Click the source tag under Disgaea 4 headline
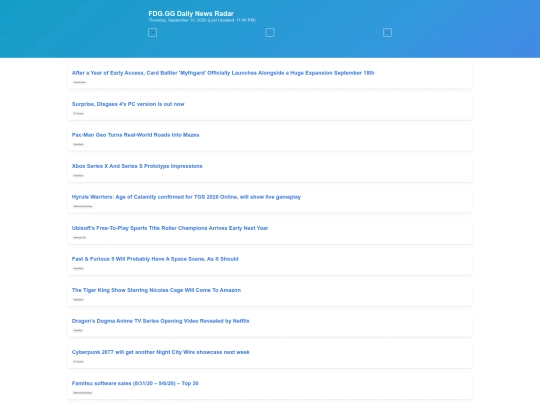The height and width of the screenshot is (405, 540). 78,113
